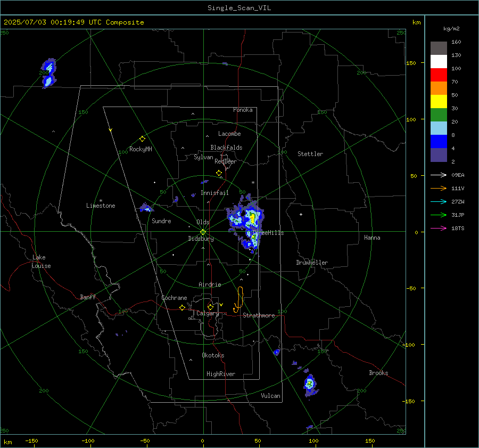Click the 2025/07/03 00:19:49 UTC Composite timestamp
This screenshot has height=448, width=479.
(73, 22)
